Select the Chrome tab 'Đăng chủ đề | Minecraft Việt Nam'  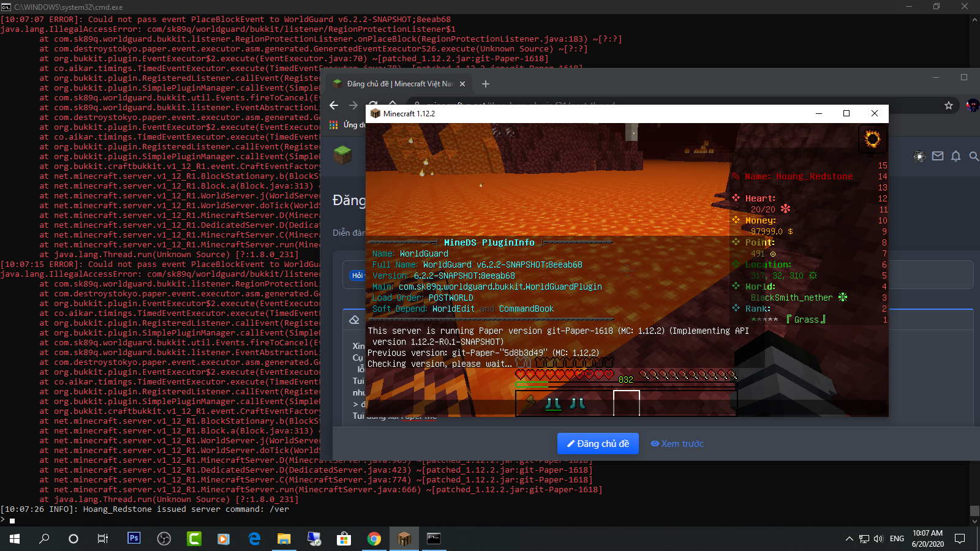pos(399,84)
